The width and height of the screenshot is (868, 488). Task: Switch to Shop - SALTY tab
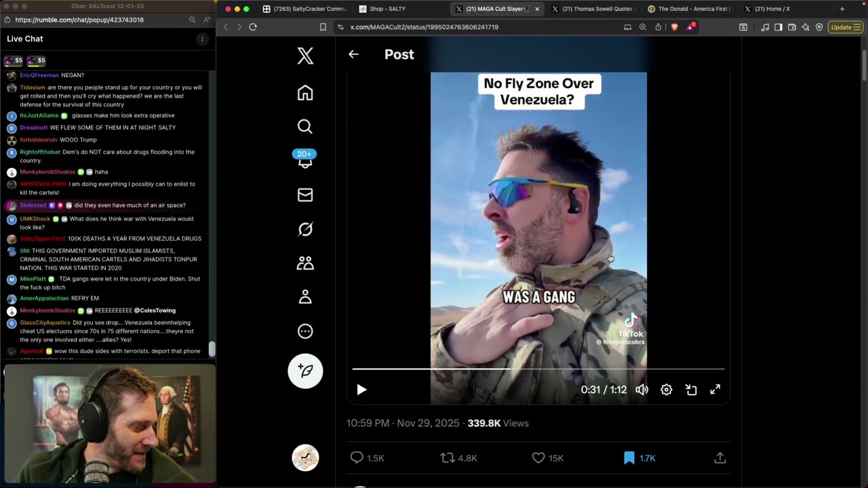(x=400, y=9)
